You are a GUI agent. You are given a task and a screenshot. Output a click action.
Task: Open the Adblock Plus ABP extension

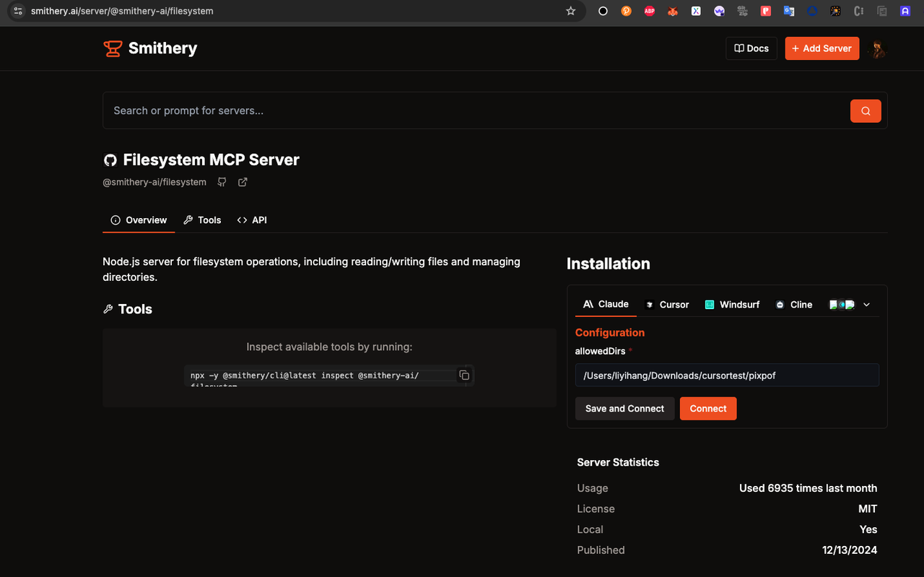650,11
